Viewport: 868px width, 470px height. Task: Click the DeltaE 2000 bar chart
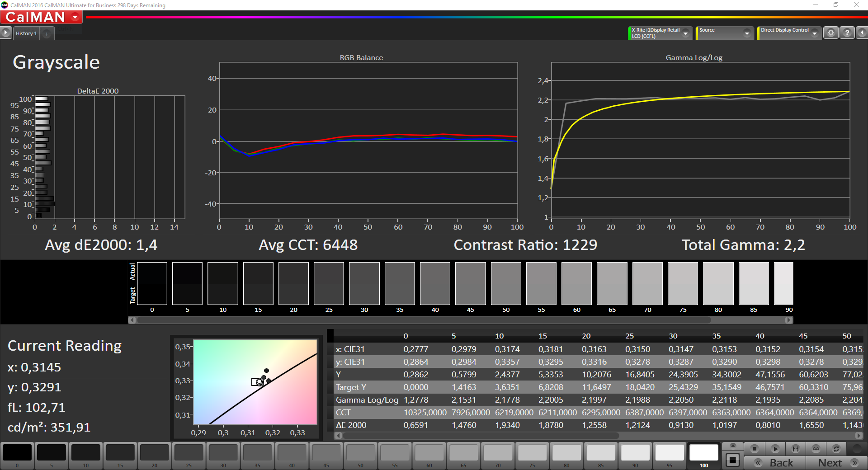(110, 157)
